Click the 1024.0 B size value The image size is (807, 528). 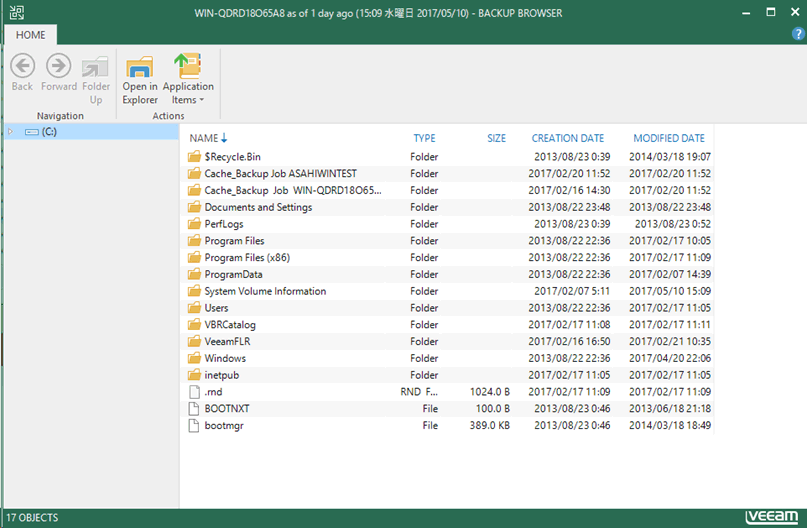pyautogui.click(x=489, y=392)
